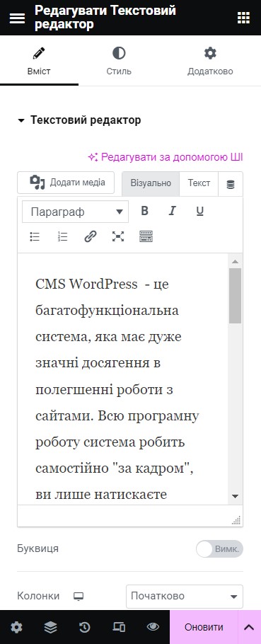This screenshot has width=261, height=644.
Task: Open responsive mode
Action: pyautogui.click(x=119, y=627)
